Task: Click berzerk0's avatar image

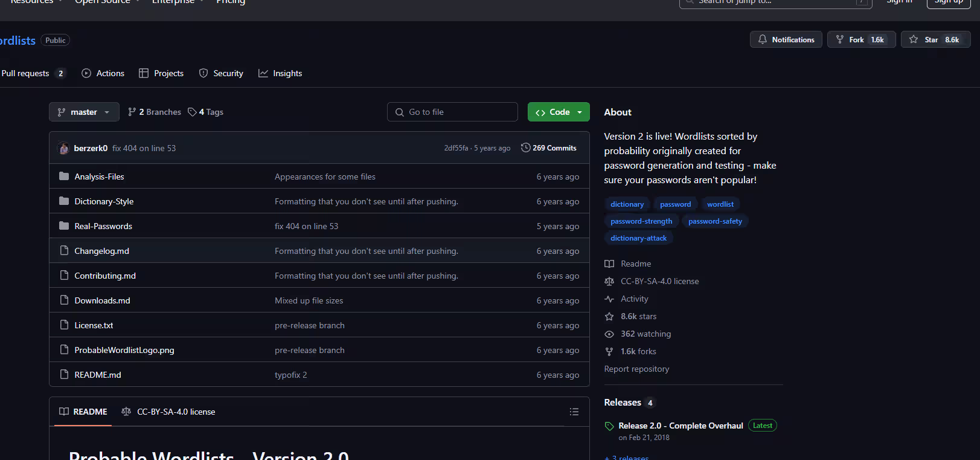Action: 63,148
